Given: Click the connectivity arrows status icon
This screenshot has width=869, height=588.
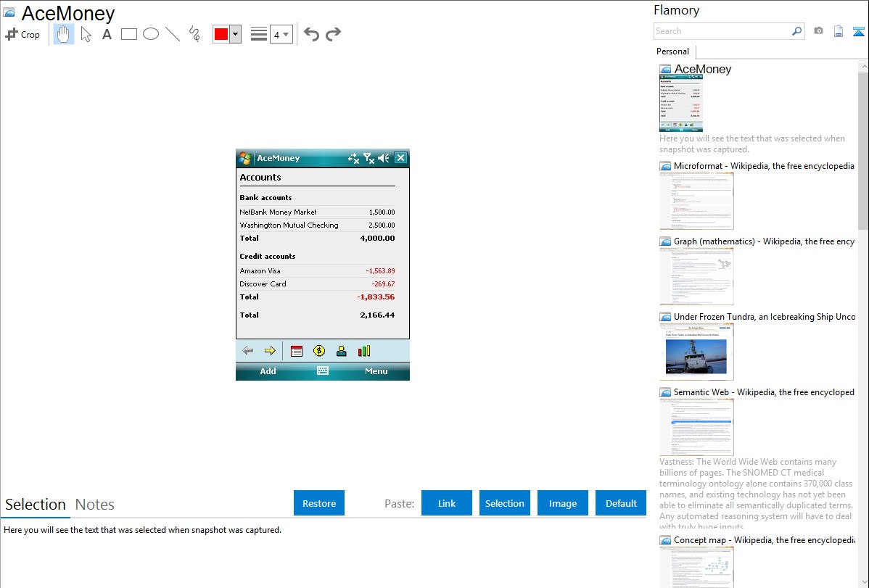Looking at the screenshot, I should [353, 159].
